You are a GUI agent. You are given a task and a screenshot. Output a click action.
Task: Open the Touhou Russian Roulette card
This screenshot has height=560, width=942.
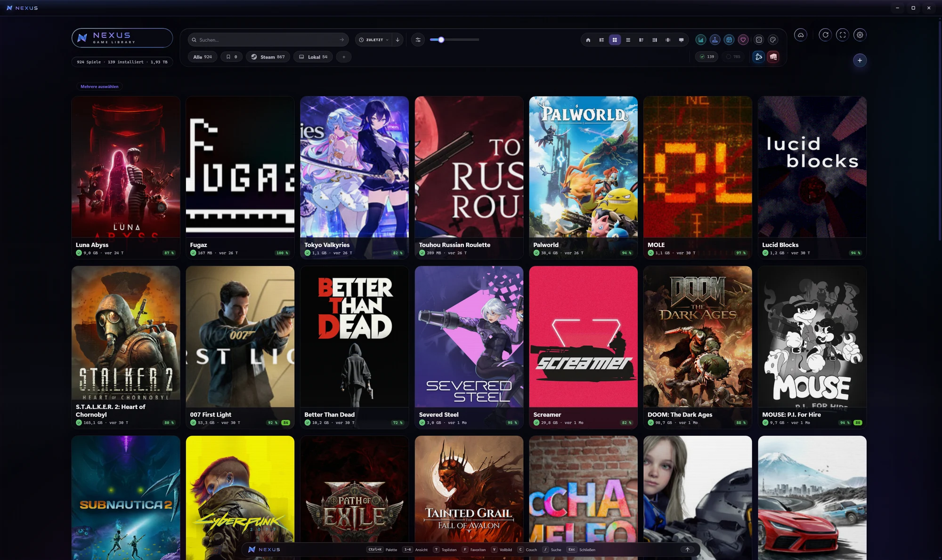click(x=469, y=177)
